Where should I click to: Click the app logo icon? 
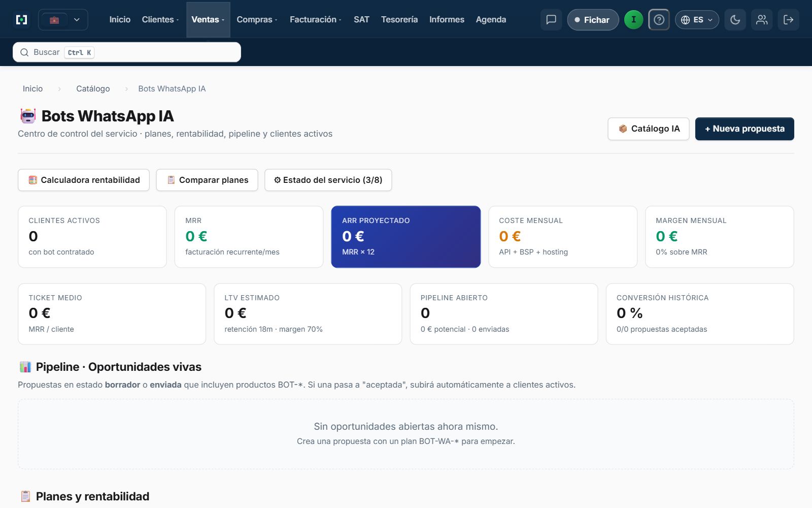pyautogui.click(x=22, y=20)
